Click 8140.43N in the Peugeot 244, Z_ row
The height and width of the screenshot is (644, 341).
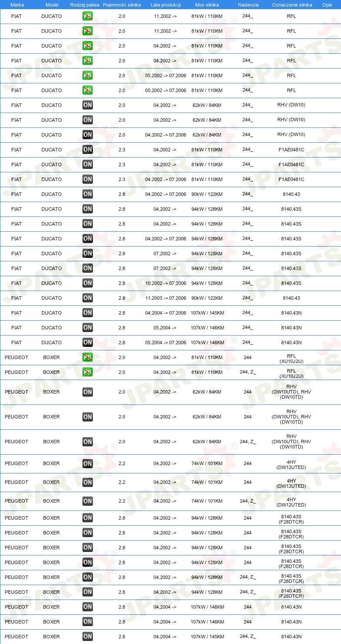[x=291, y=637]
